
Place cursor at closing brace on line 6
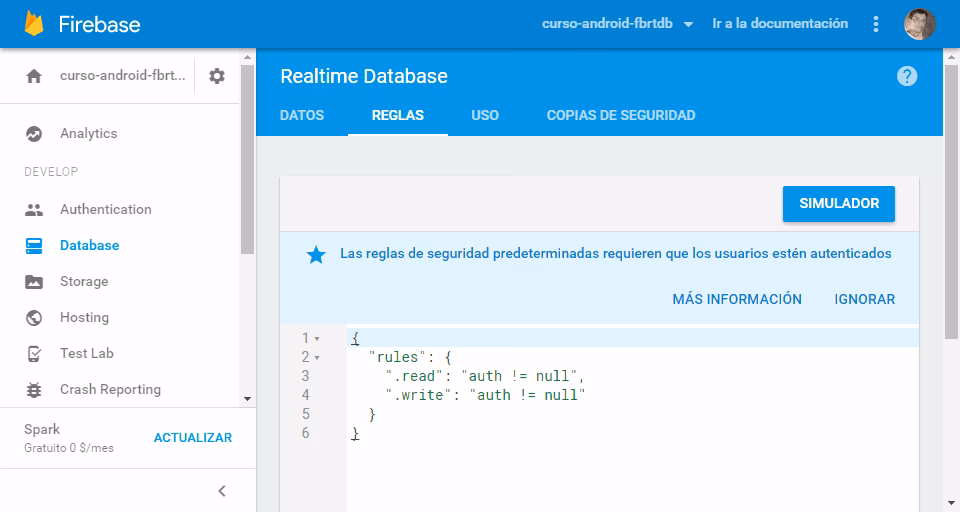click(x=355, y=434)
